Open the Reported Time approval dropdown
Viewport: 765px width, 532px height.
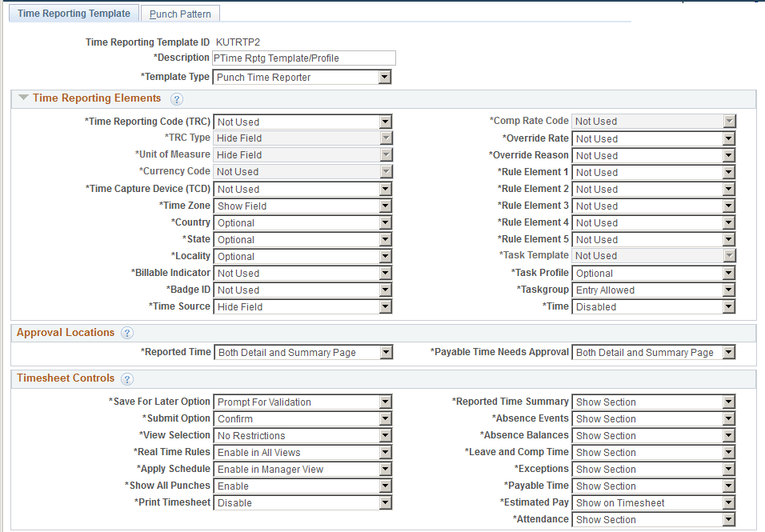(x=387, y=352)
